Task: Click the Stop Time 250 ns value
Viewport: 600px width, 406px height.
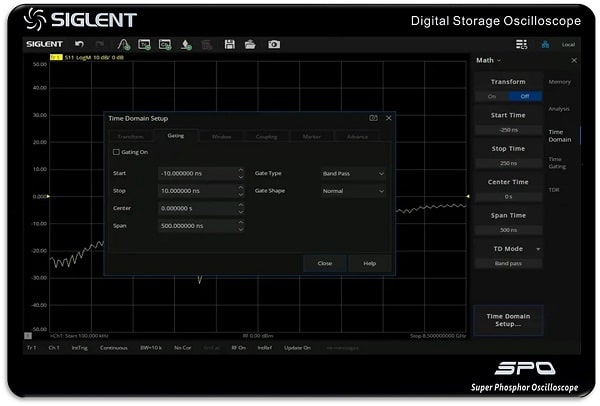Action: pyautogui.click(x=508, y=163)
